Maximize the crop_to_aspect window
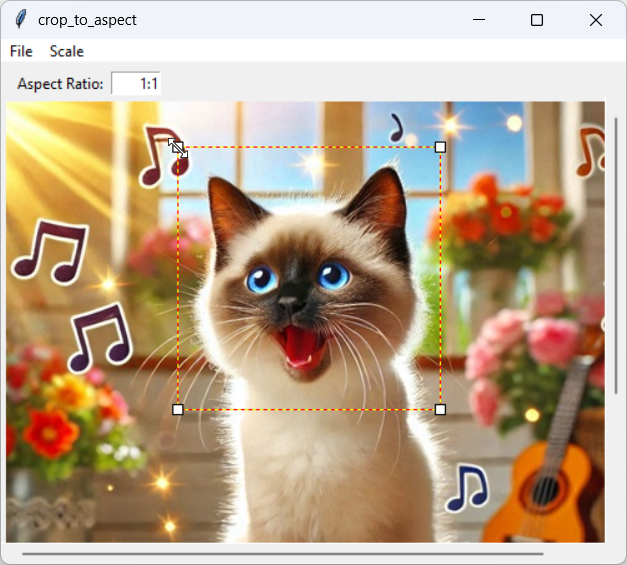 click(537, 20)
